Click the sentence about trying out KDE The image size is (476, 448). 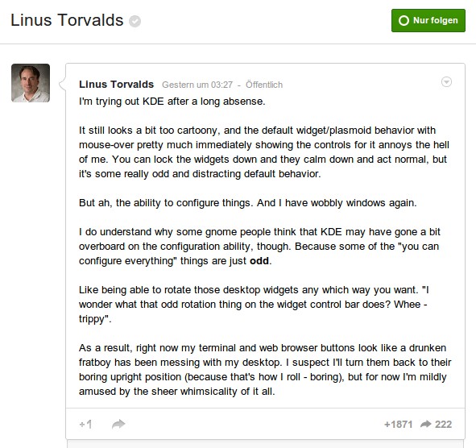pyautogui.click(x=172, y=102)
